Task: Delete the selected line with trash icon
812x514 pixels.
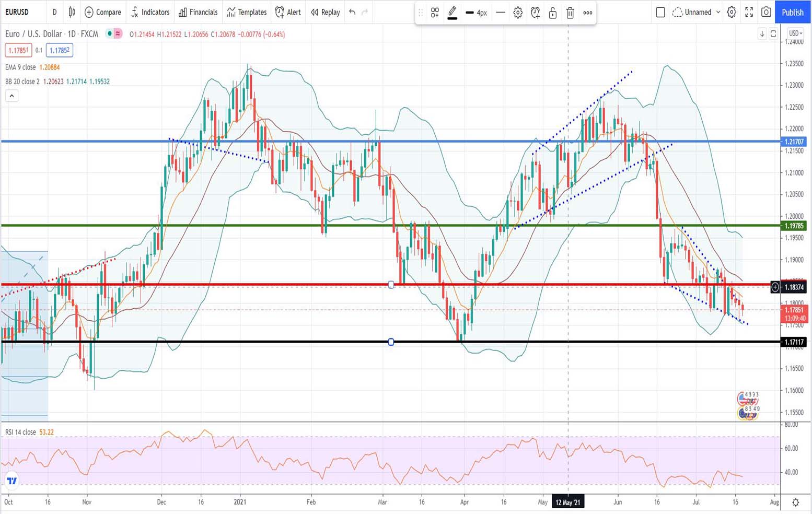Action: pos(570,13)
